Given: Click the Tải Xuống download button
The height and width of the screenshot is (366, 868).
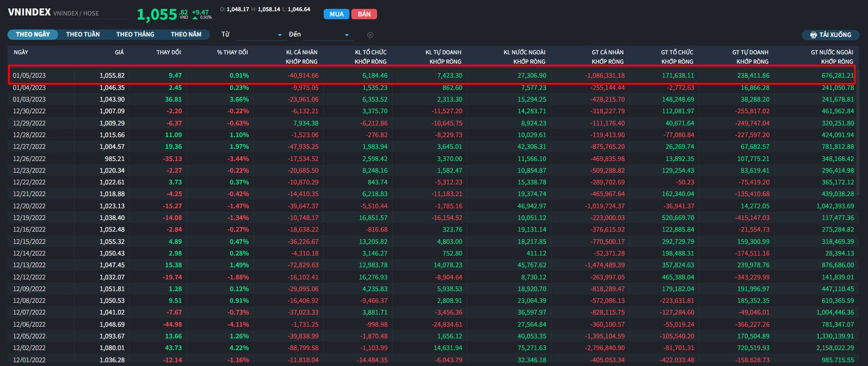Looking at the screenshot, I should click(x=831, y=35).
